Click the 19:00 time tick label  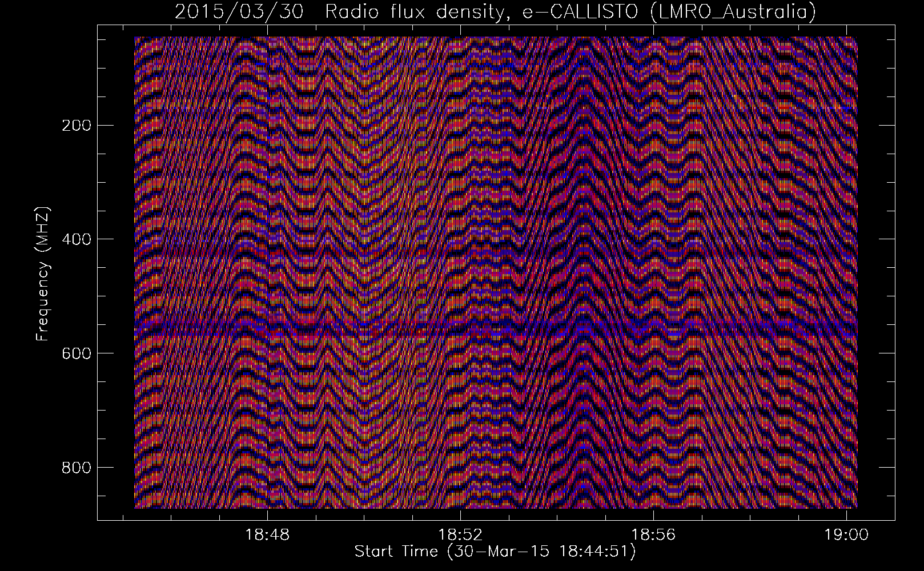(846, 535)
